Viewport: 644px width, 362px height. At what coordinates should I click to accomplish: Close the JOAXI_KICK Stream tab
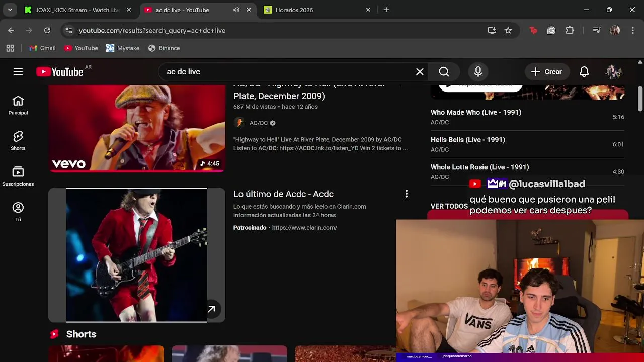129,10
